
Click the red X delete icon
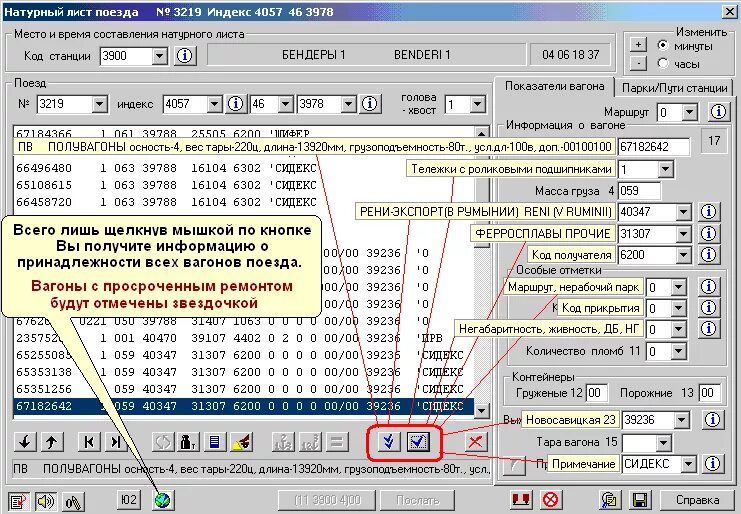(x=475, y=442)
